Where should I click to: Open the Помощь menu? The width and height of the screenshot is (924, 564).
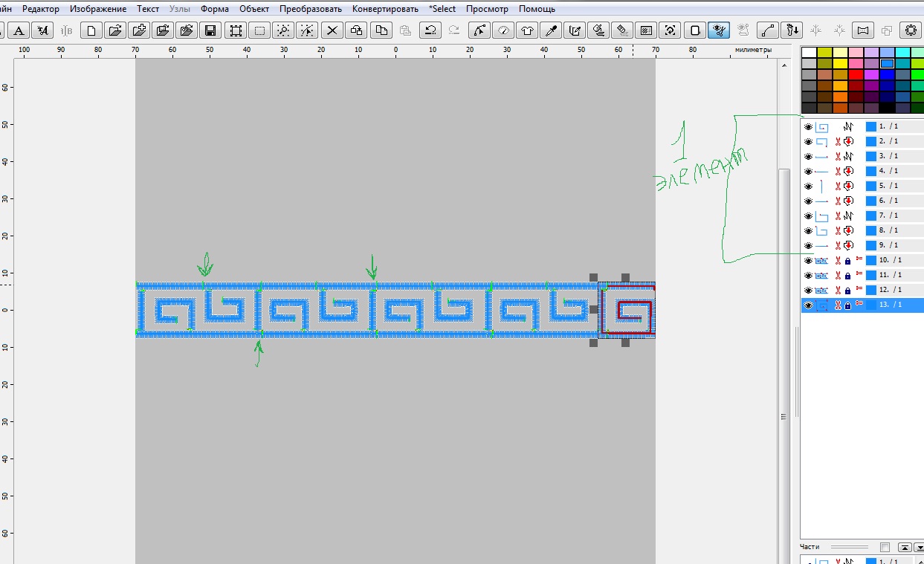click(x=537, y=9)
